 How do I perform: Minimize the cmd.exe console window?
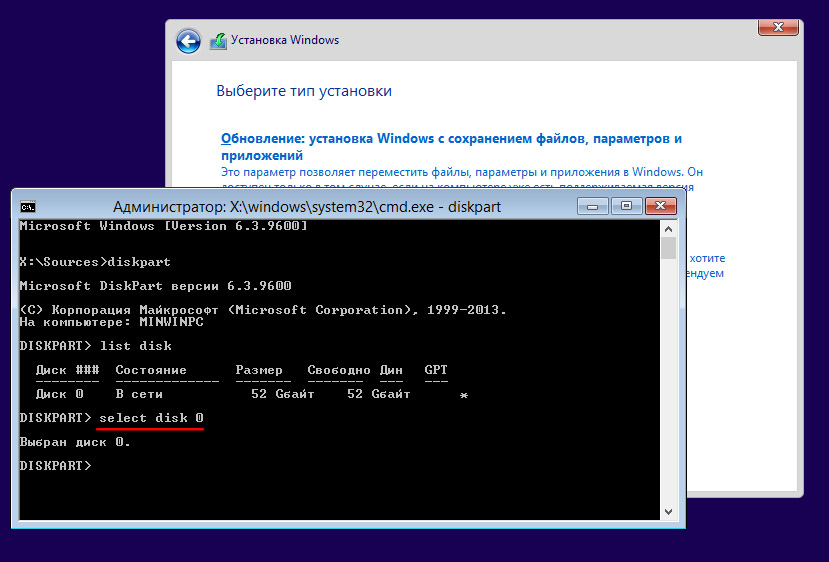pyautogui.click(x=593, y=206)
